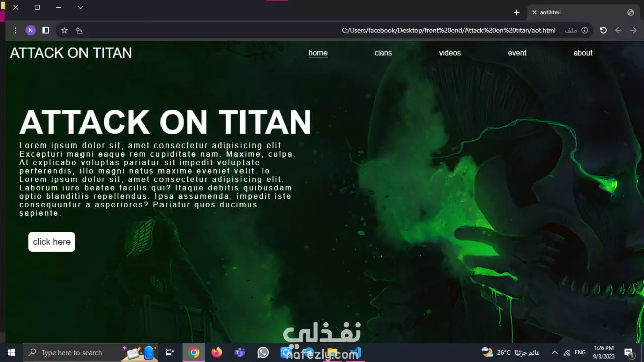Click the ATTACK ON TITAN site logo

pos(71,53)
